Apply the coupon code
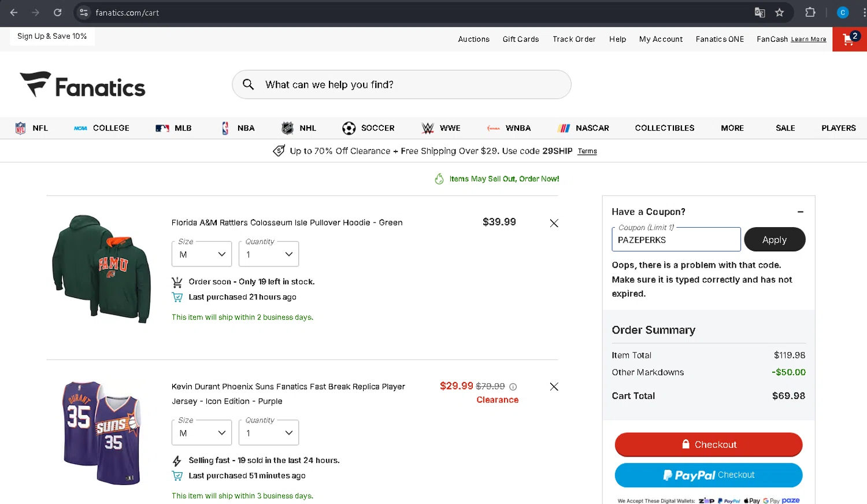 tap(775, 239)
